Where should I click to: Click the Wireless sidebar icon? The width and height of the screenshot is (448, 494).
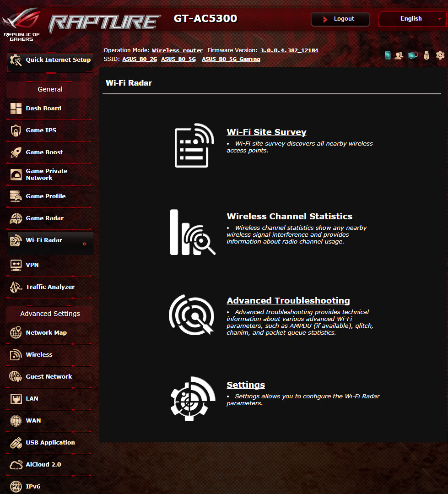coord(16,355)
